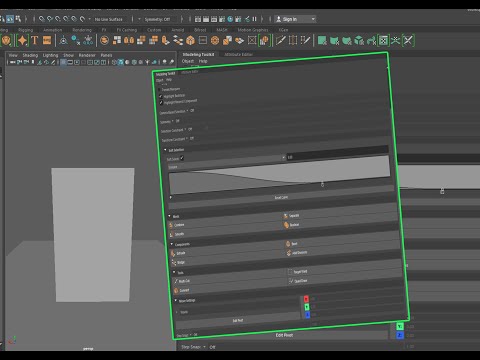Click the crown-shaped shelf icon
The width and height of the screenshot is (480, 360).
pos(88,41)
